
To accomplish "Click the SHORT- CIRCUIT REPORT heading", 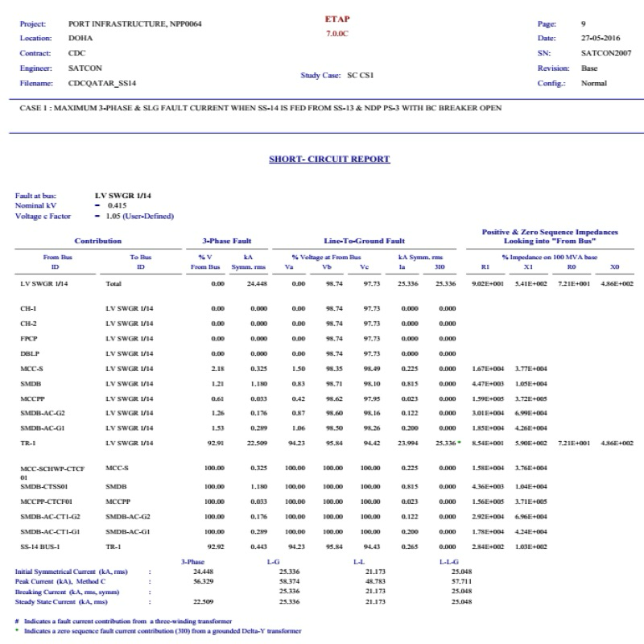I will pyautogui.click(x=329, y=159).
